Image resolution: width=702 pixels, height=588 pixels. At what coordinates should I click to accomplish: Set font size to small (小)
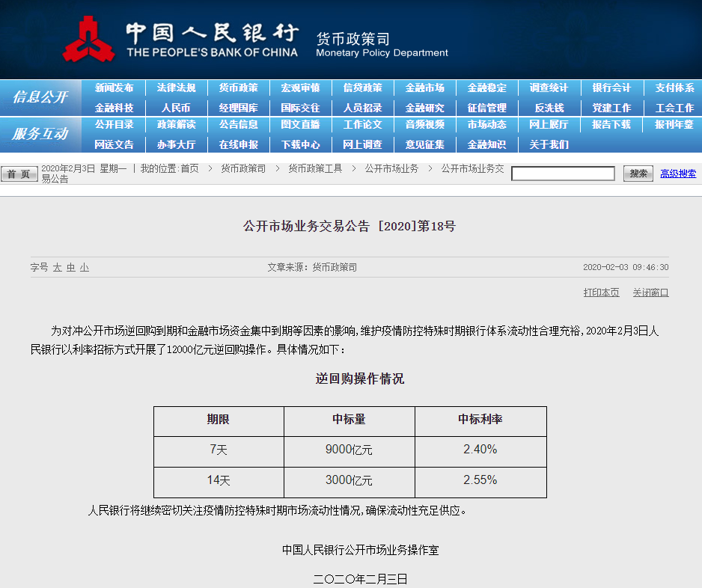point(85,268)
